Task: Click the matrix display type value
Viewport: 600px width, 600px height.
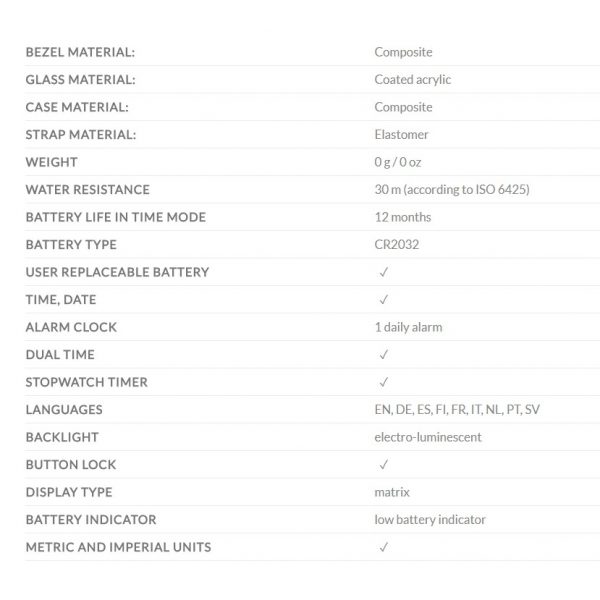Action: coord(392,492)
